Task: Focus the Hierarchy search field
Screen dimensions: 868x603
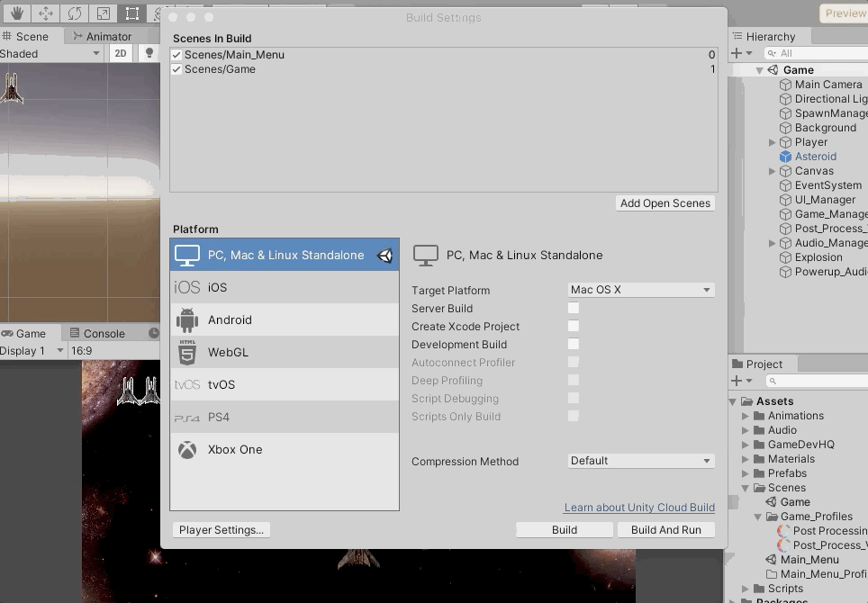Action: [x=816, y=53]
